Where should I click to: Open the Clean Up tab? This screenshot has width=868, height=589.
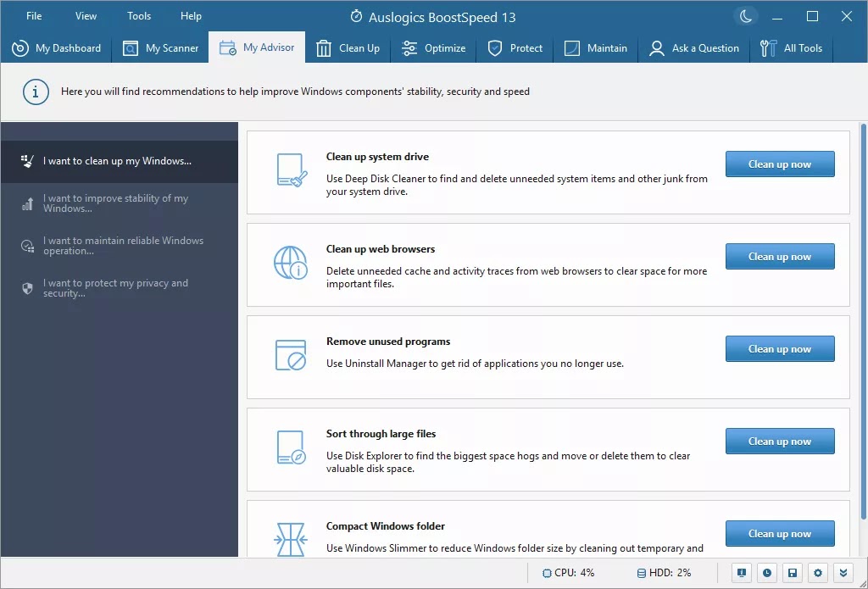[x=348, y=48]
